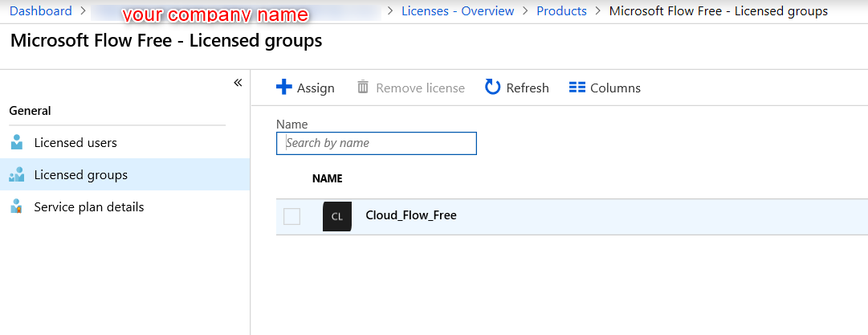This screenshot has width=868, height=335.
Task: Focus the Search by name field
Action: pos(377,144)
